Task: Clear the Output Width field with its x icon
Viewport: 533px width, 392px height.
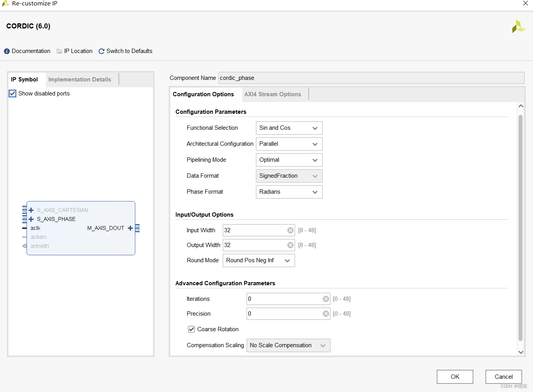Action: [290, 245]
